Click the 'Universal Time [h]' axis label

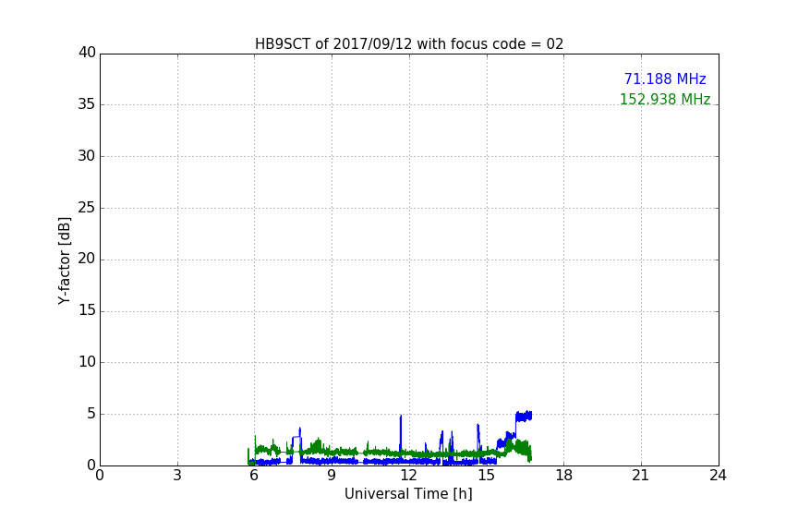pos(408,494)
